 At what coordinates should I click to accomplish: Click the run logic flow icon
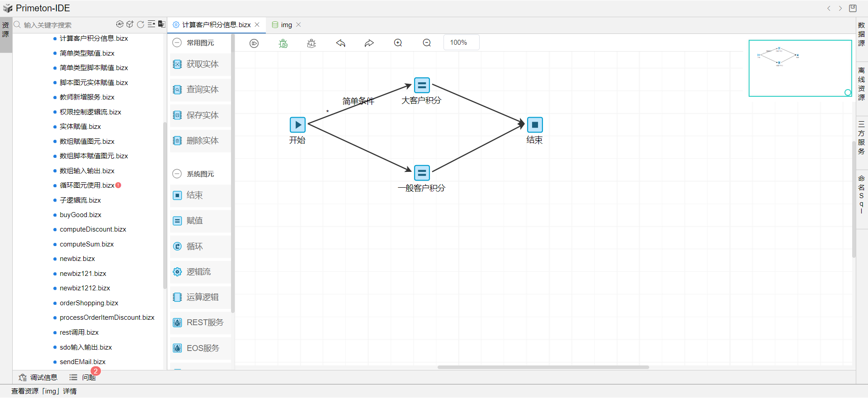[x=254, y=43]
